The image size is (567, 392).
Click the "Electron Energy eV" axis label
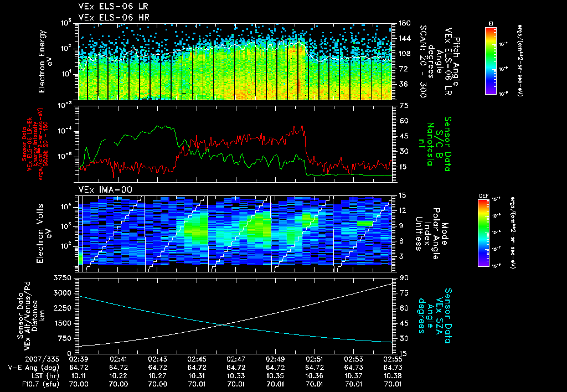[x=45, y=61]
